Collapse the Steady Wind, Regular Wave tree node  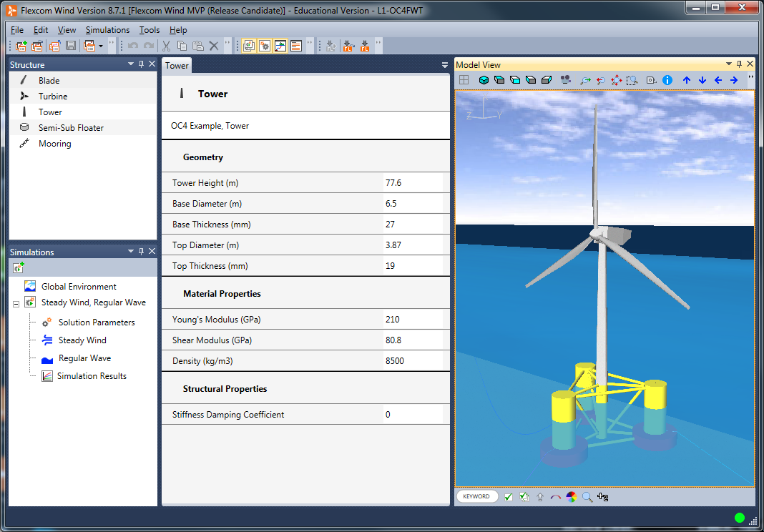click(16, 303)
